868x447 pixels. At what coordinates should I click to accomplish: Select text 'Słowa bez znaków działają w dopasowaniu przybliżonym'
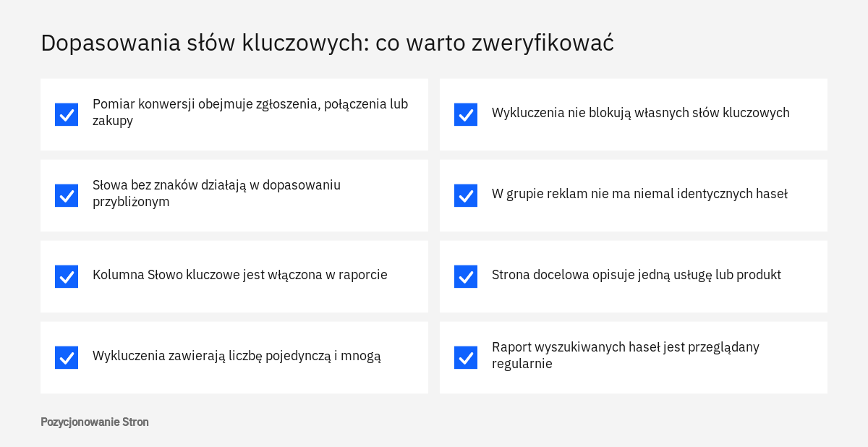click(216, 193)
